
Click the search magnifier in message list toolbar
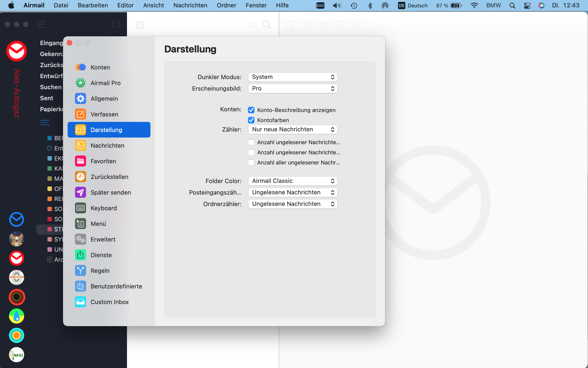point(267,25)
